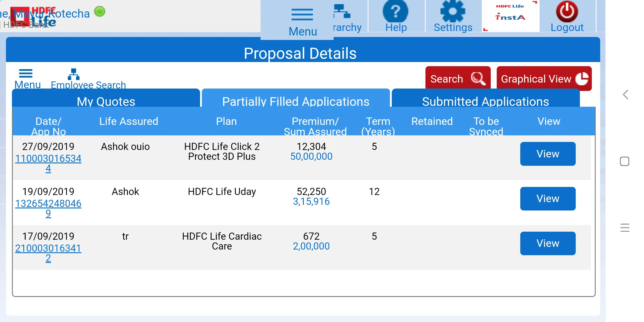
Task: Click the user name Mayur Kotecha
Action: pos(52,14)
